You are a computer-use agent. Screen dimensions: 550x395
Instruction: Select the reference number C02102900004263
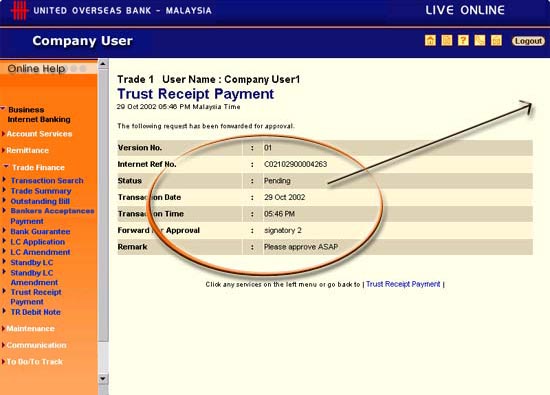pyautogui.click(x=295, y=164)
